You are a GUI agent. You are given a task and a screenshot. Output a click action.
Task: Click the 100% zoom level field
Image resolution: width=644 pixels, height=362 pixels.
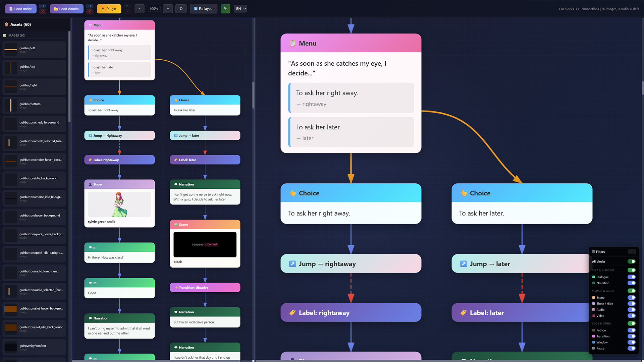point(154,9)
